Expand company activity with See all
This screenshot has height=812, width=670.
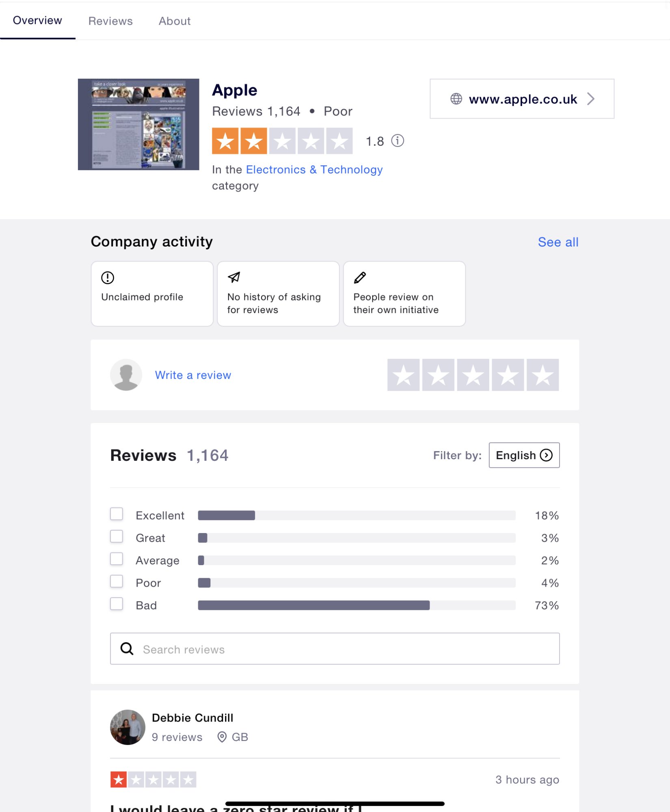coord(558,242)
